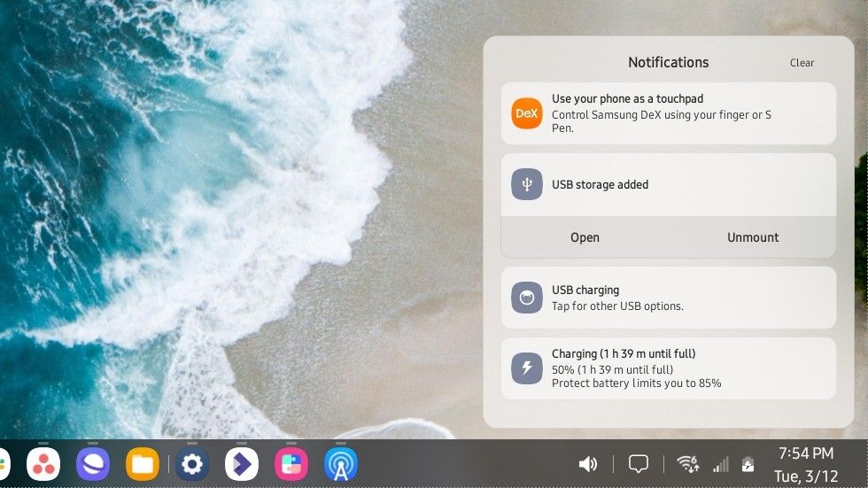Open Wi-Fi status in the taskbar

point(687,464)
